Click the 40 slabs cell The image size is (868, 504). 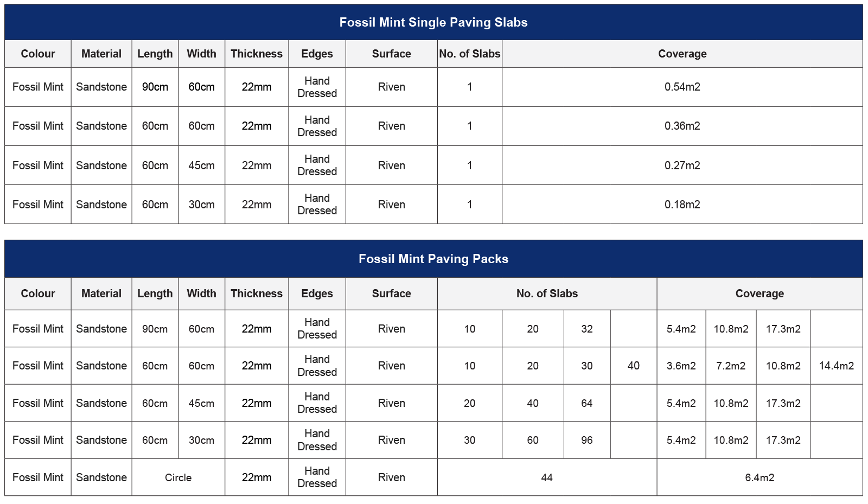[634, 366]
